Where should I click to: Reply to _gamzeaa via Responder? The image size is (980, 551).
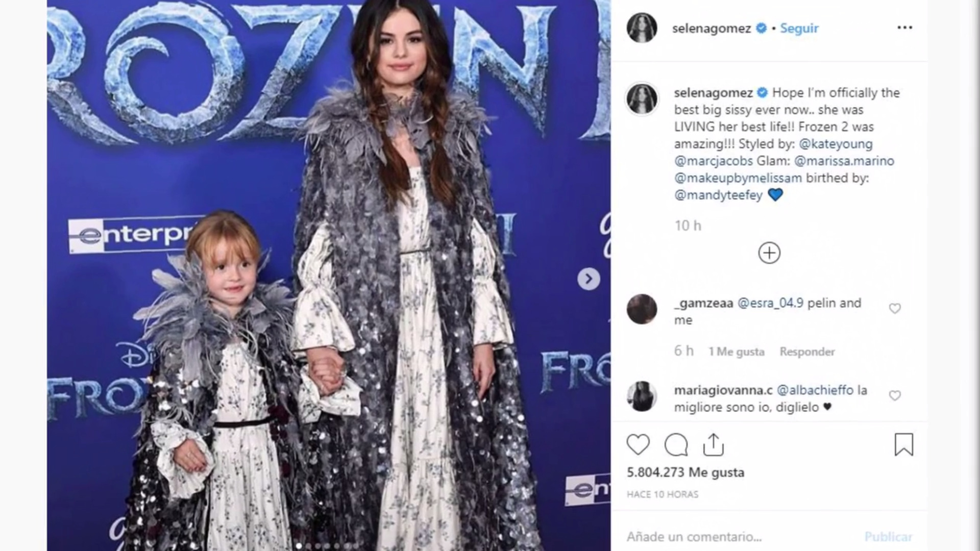click(807, 352)
